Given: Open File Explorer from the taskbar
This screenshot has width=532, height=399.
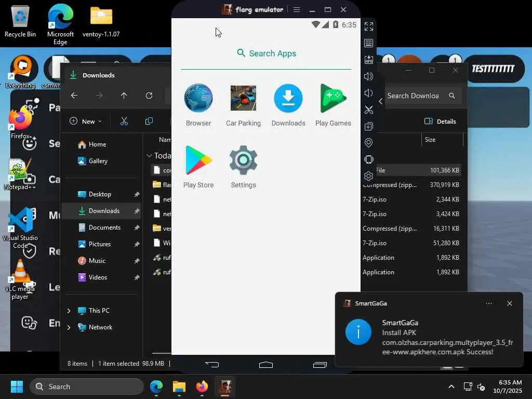Looking at the screenshot, I should click(179, 387).
